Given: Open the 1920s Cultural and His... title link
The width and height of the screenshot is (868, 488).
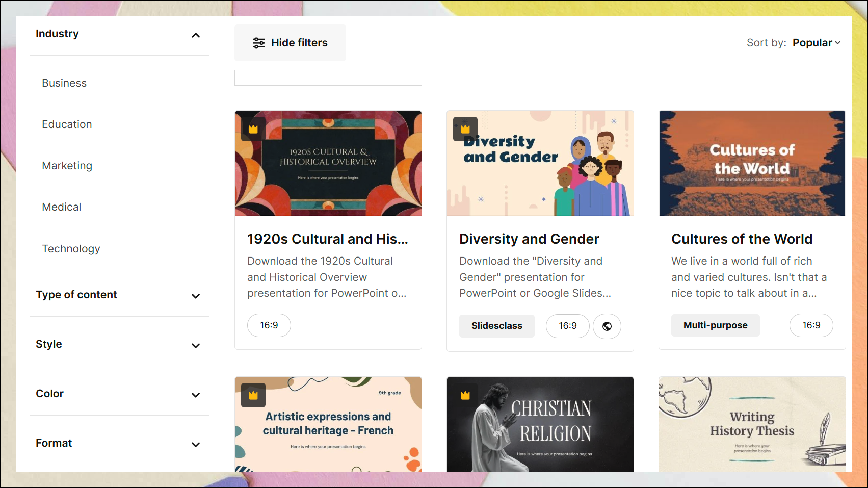Looking at the screenshot, I should (328, 239).
